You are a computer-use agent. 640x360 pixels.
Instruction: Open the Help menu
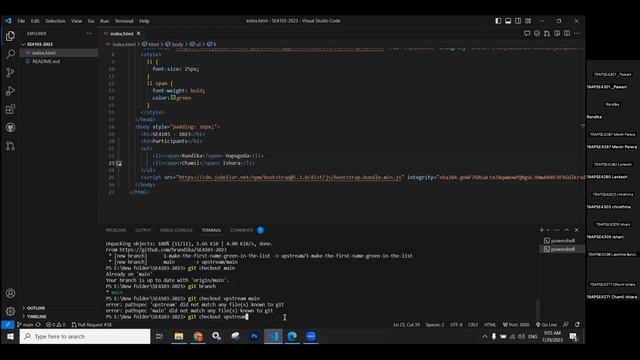pyautogui.click(x=144, y=21)
